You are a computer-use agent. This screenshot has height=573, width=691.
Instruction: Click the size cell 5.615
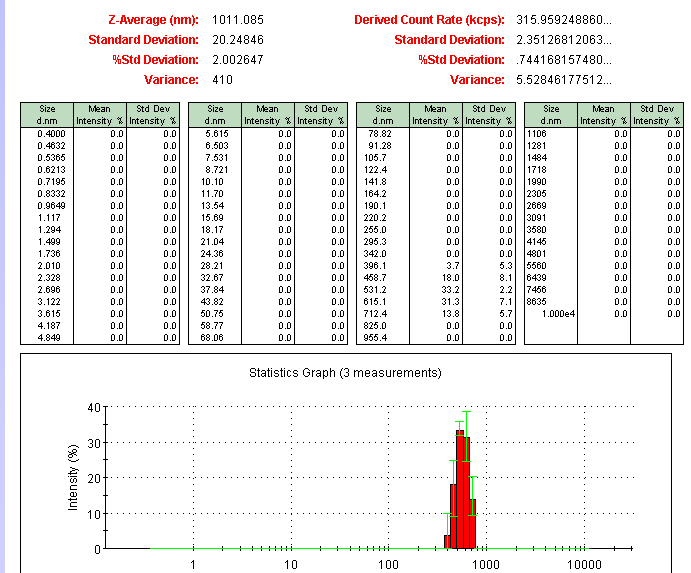(217, 134)
